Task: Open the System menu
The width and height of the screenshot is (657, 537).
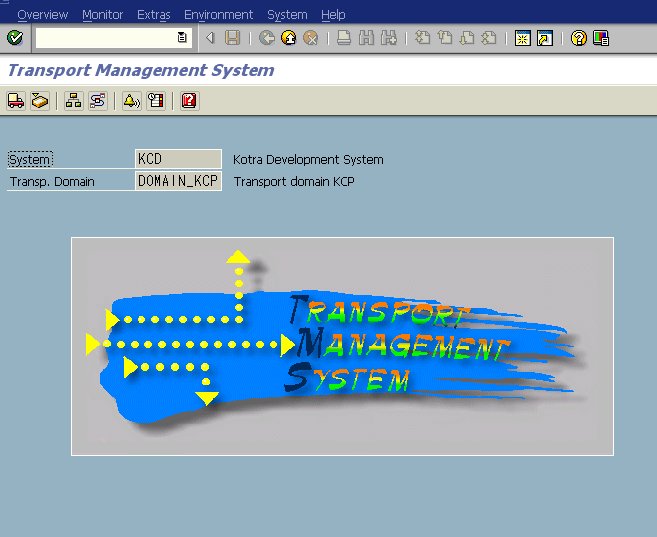Action: 287,15
